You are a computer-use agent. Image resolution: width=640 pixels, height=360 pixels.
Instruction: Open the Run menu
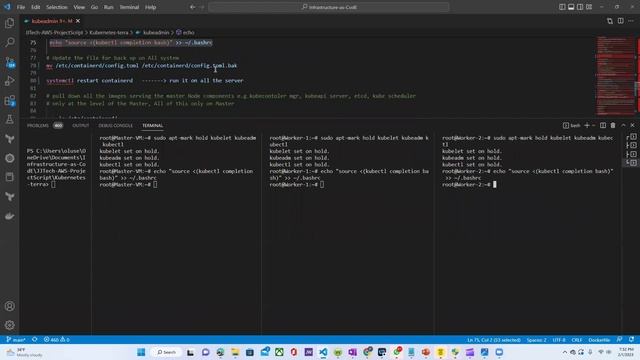[x=109, y=7]
